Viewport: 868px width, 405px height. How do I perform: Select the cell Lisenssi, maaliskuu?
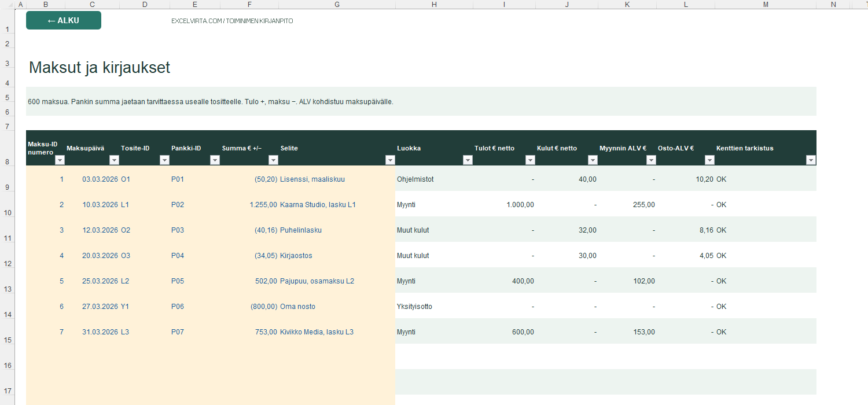(337, 179)
